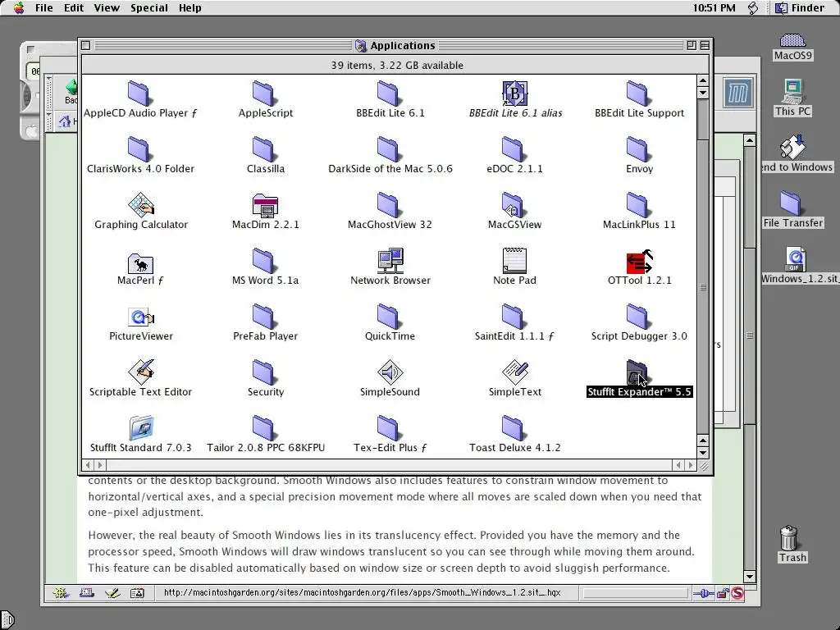
Task: Click the clock in the menu bar
Action: 714,7
